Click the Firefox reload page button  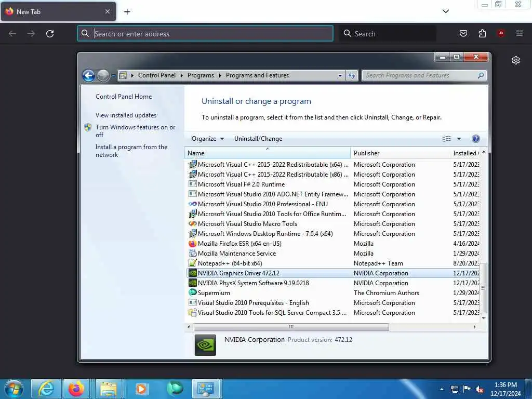coord(50,34)
